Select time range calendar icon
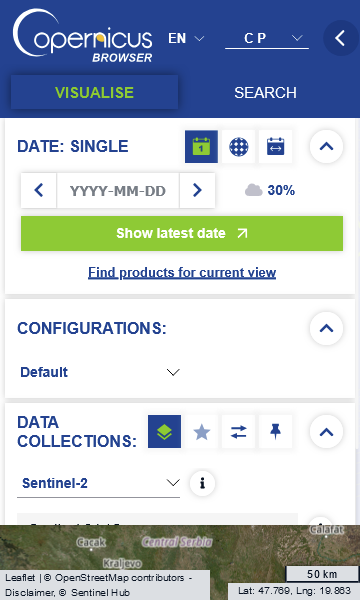360x600 pixels. pyautogui.click(x=275, y=147)
